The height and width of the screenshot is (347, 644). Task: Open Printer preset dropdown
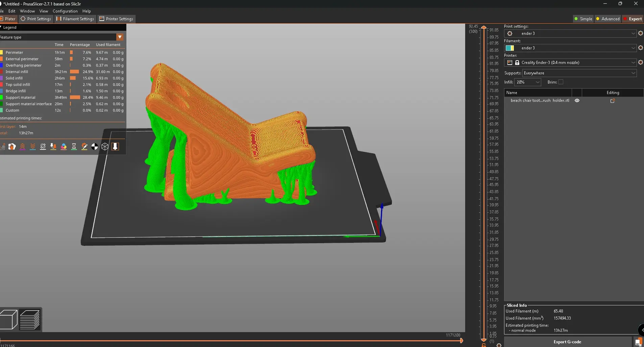[570, 63]
